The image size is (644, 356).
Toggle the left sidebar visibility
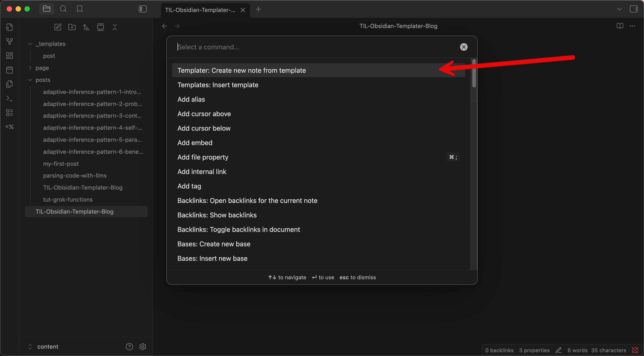tap(143, 9)
